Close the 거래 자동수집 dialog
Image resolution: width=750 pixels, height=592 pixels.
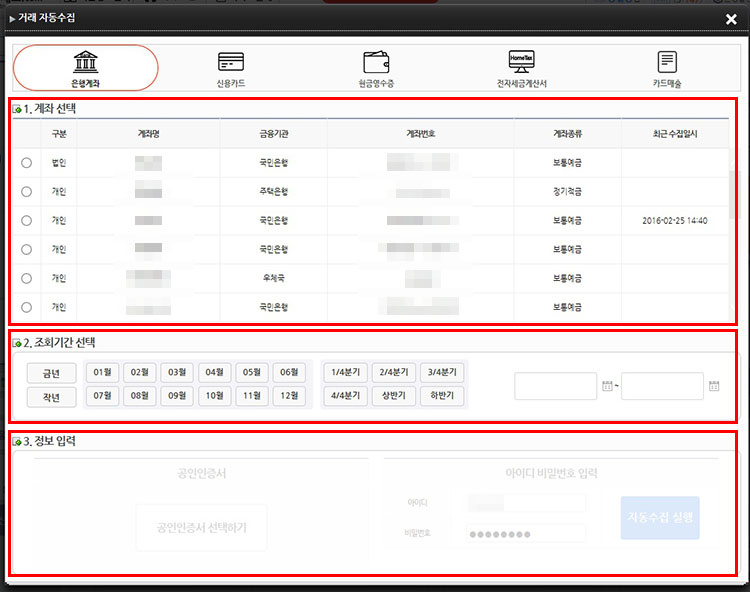click(731, 19)
